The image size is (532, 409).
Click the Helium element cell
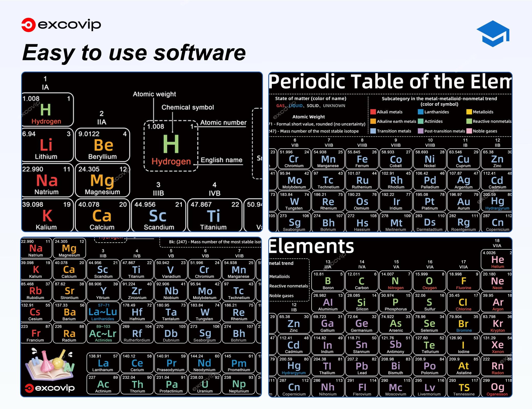coord(496,260)
